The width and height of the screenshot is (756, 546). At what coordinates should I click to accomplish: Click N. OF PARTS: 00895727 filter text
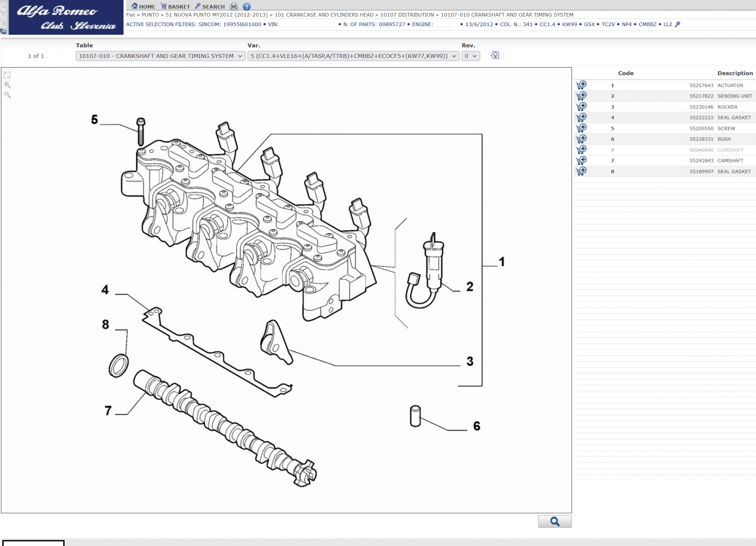tap(374, 24)
